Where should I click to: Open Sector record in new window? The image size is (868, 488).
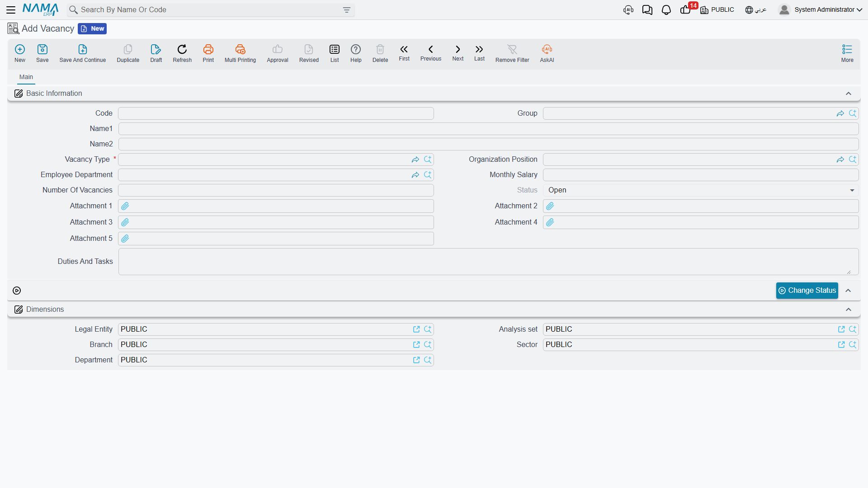841,345
